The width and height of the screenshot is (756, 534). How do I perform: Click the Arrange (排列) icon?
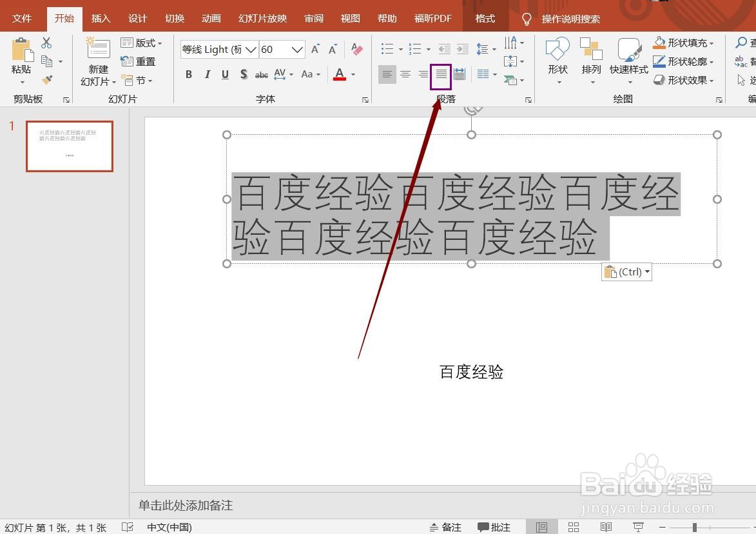(591, 49)
